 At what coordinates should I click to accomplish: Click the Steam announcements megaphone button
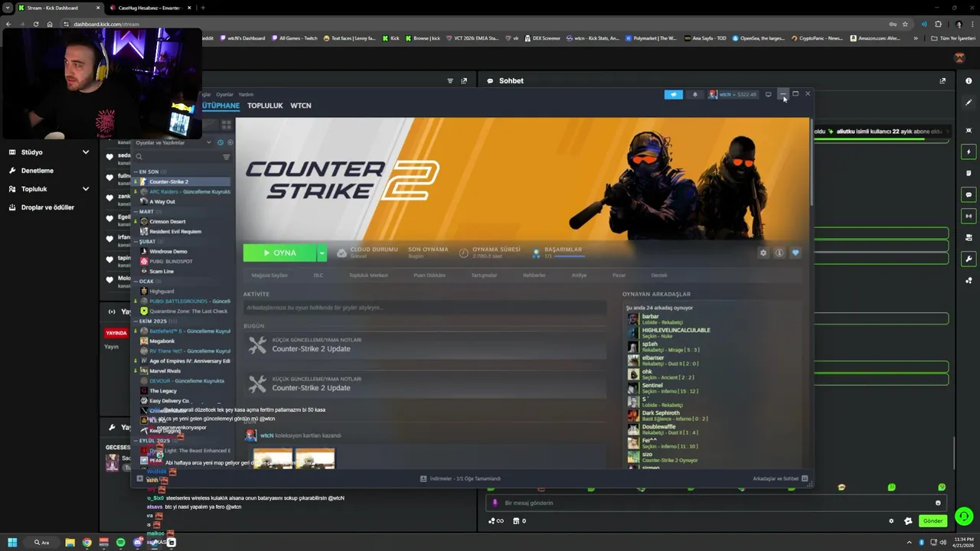[673, 94]
